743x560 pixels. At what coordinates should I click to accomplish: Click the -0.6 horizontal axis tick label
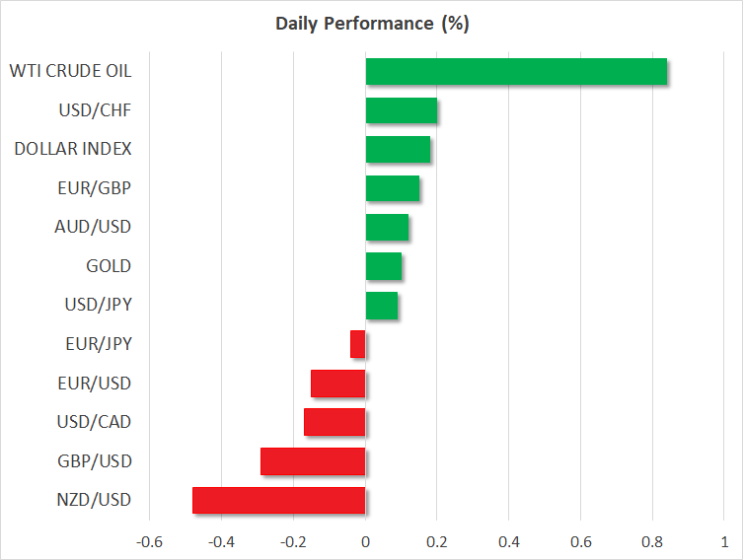pos(149,541)
